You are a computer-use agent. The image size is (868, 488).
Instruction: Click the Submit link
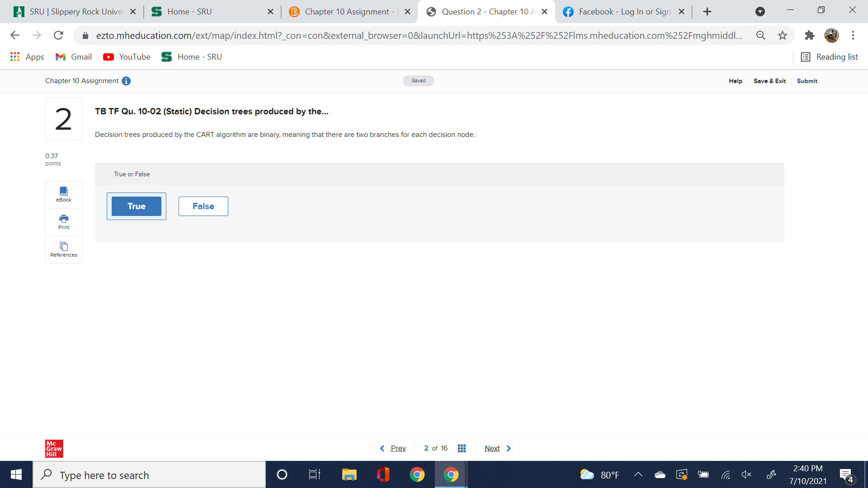click(807, 81)
